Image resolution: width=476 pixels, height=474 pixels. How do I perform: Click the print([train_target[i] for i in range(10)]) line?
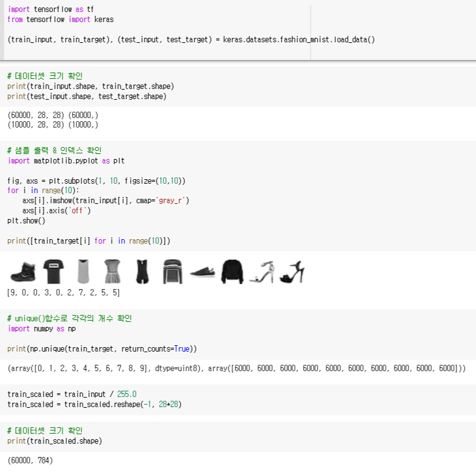pyautogui.click(x=88, y=241)
